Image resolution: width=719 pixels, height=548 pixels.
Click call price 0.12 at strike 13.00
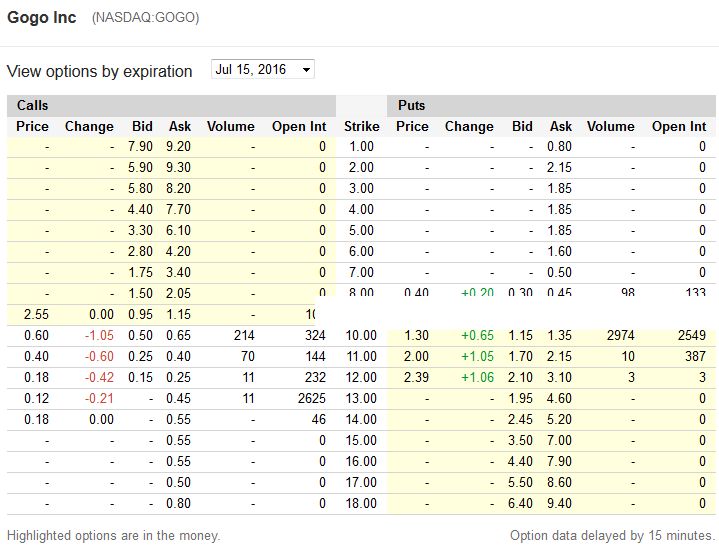point(36,399)
